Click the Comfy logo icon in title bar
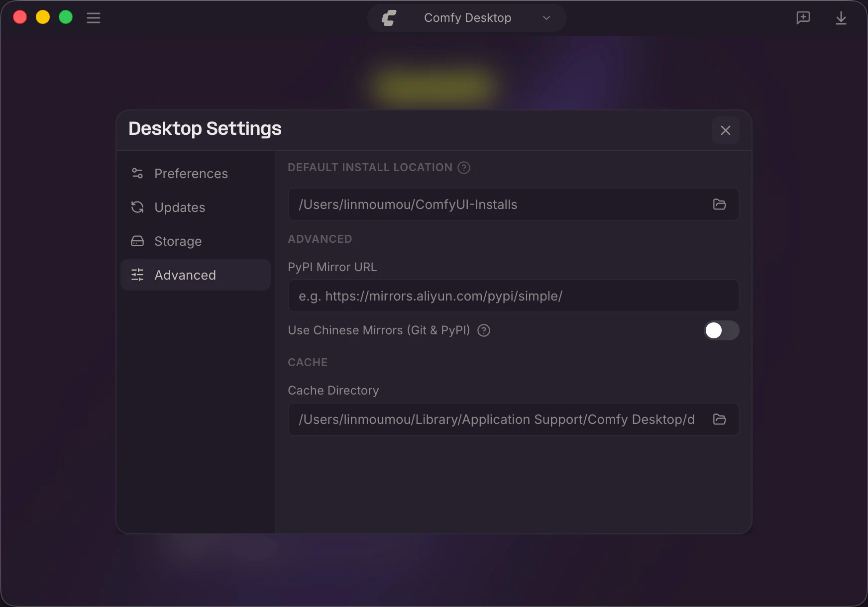Image resolution: width=868 pixels, height=607 pixels. (389, 18)
